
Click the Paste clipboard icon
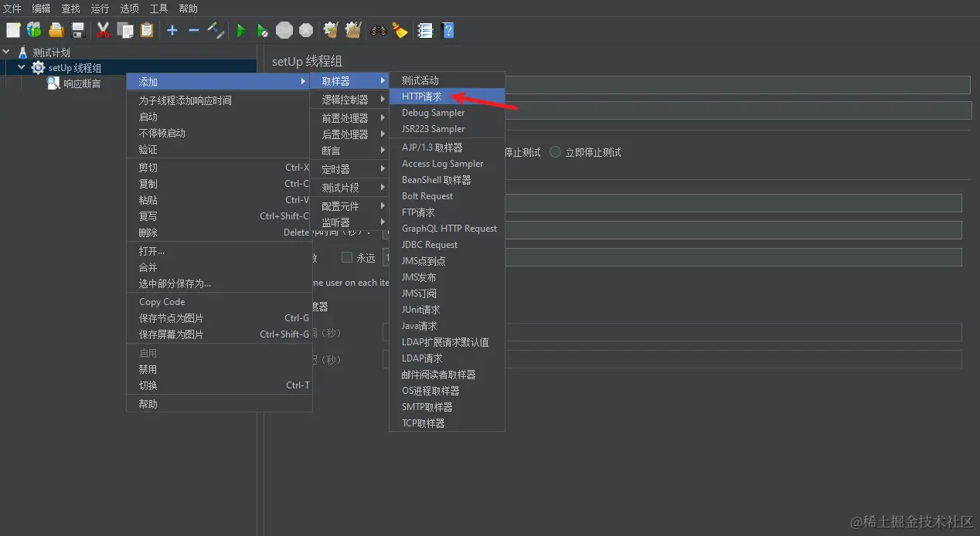[x=146, y=30]
